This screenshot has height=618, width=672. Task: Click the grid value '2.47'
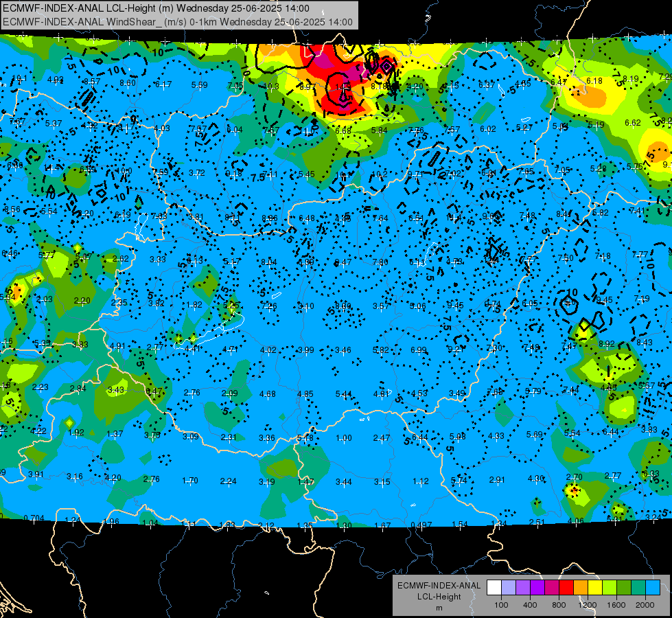pos(382,438)
